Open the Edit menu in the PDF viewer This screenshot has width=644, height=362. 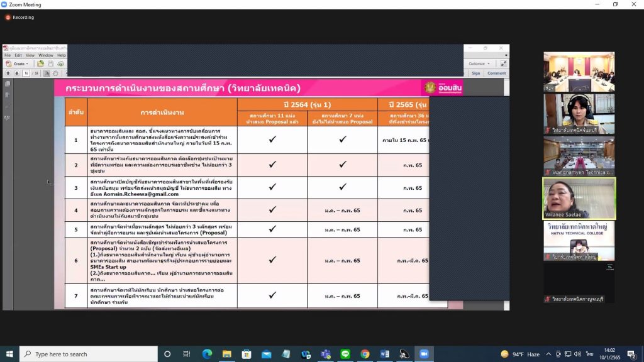pyautogui.click(x=18, y=55)
